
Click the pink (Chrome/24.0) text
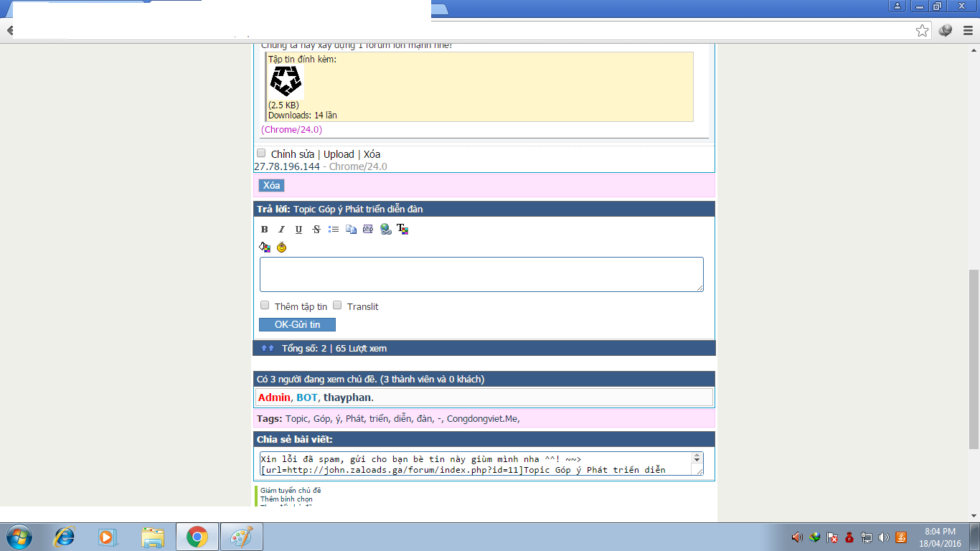(291, 130)
